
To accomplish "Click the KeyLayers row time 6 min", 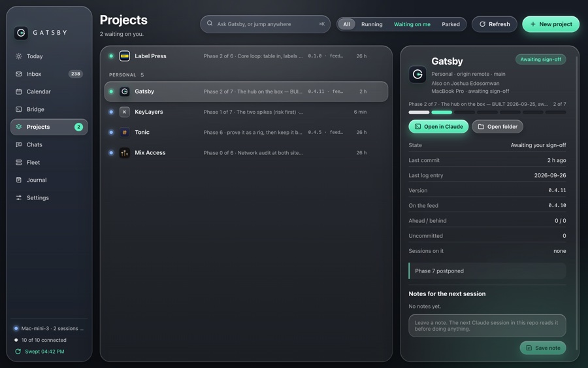I will point(360,112).
